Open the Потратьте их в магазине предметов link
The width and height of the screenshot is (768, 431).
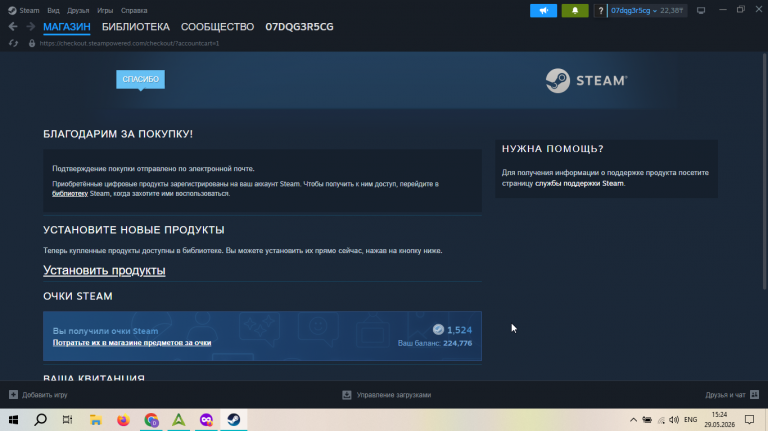click(132, 342)
